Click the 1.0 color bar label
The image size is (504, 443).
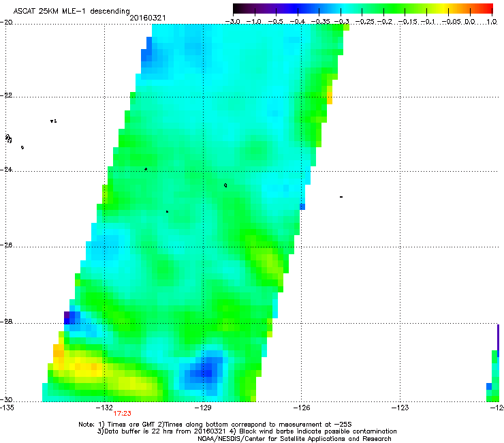(x=492, y=22)
